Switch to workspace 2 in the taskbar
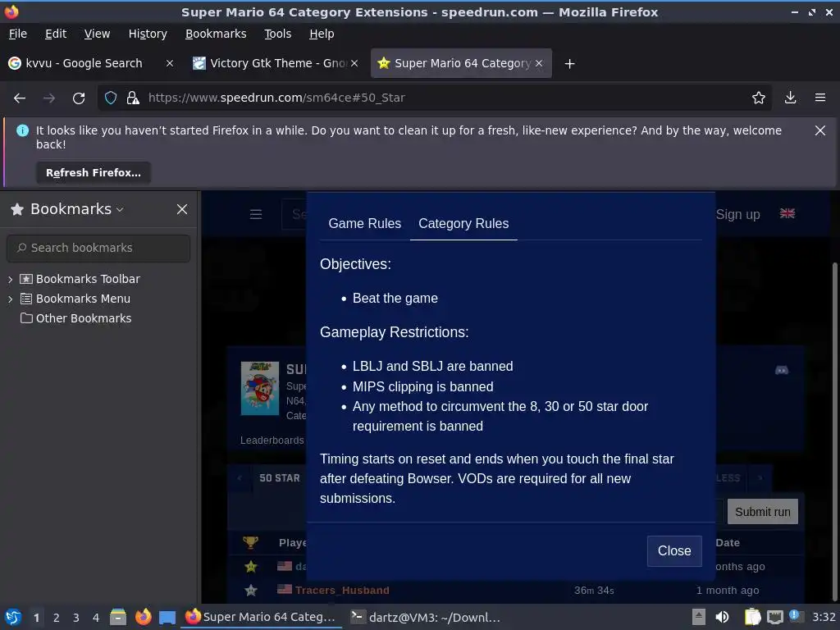840x630 pixels. coord(57,618)
